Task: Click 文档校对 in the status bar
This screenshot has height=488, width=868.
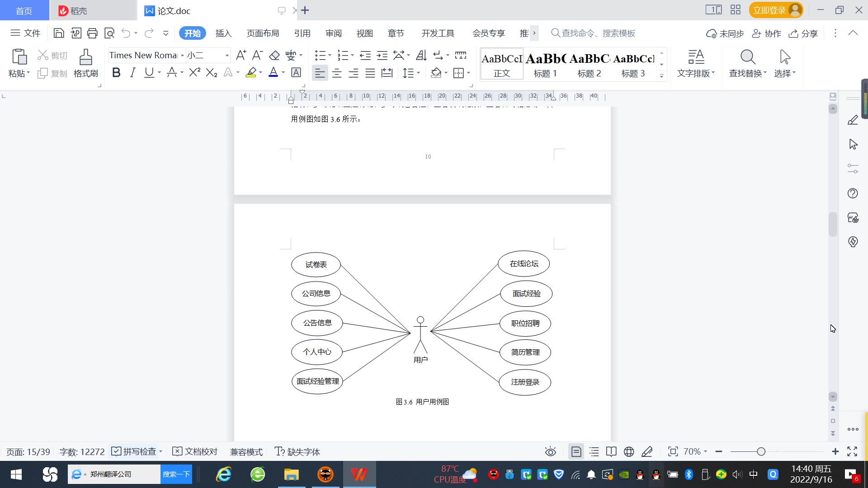Action: [x=195, y=451]
